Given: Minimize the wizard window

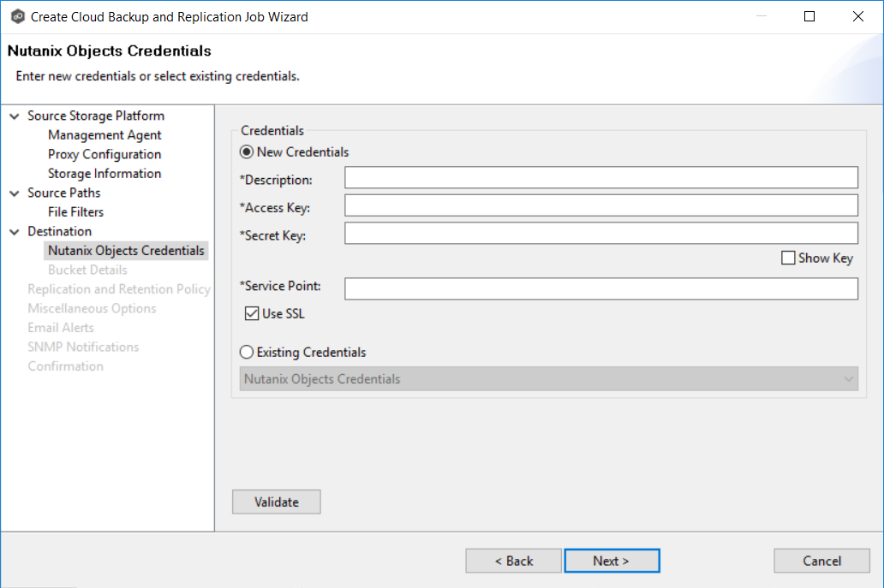Looking at the screenshot, I should point(762,17).
